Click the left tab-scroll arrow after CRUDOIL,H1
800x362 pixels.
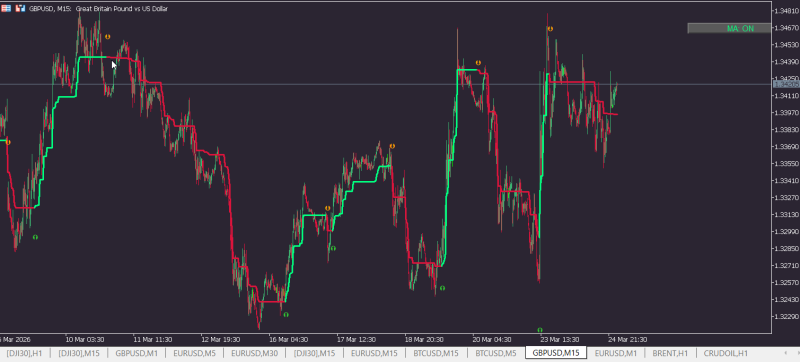(x=785, y=353)
